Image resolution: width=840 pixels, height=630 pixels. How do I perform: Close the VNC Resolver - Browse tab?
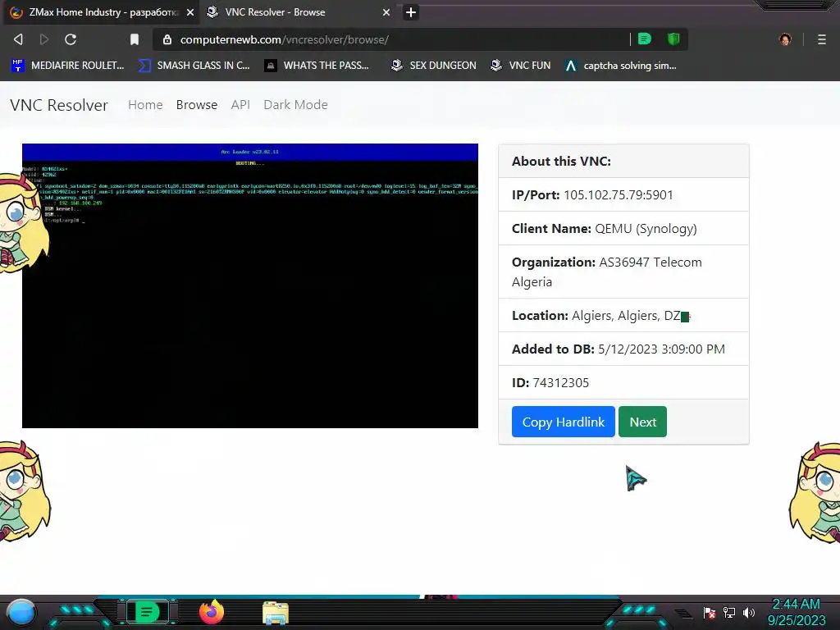pyautogui.click(x=386, y=12)
